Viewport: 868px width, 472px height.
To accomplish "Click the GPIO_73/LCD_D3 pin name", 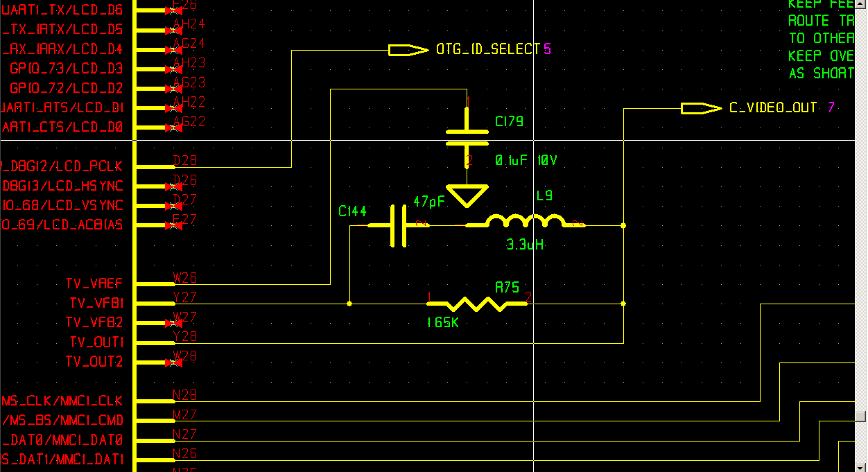I will pos(67,69).
